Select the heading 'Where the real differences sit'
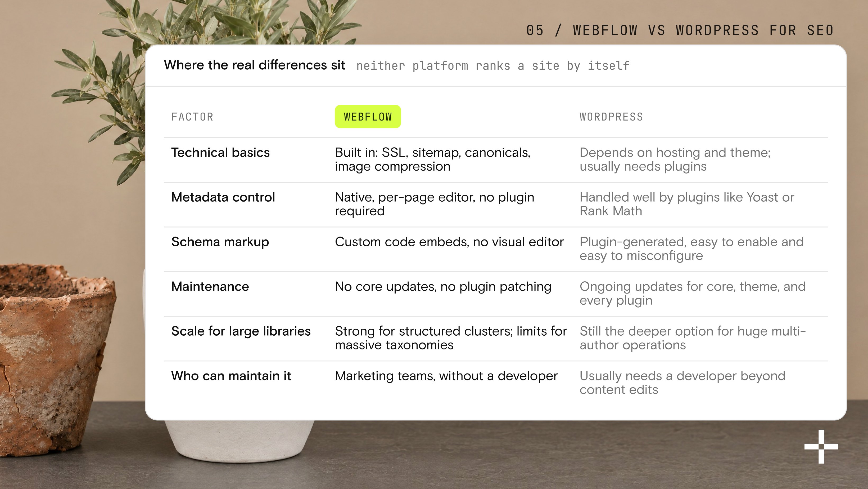 click(254, 65)
